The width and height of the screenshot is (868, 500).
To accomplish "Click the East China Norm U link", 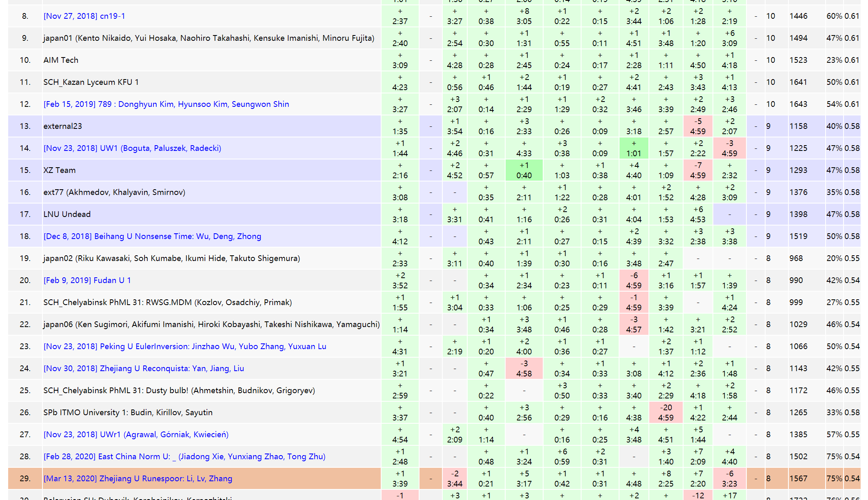I will pos(184,456).
